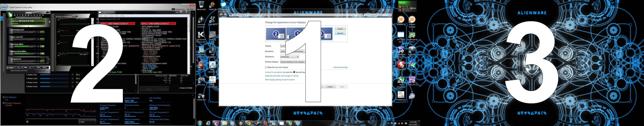Launch the StarCraft II desktop icon

212,21
